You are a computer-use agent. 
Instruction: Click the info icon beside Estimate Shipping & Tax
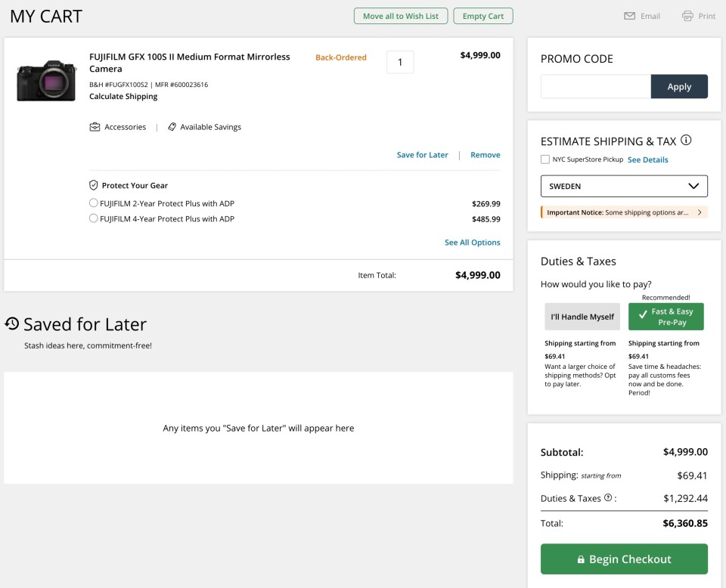click(x=686, y=141)
